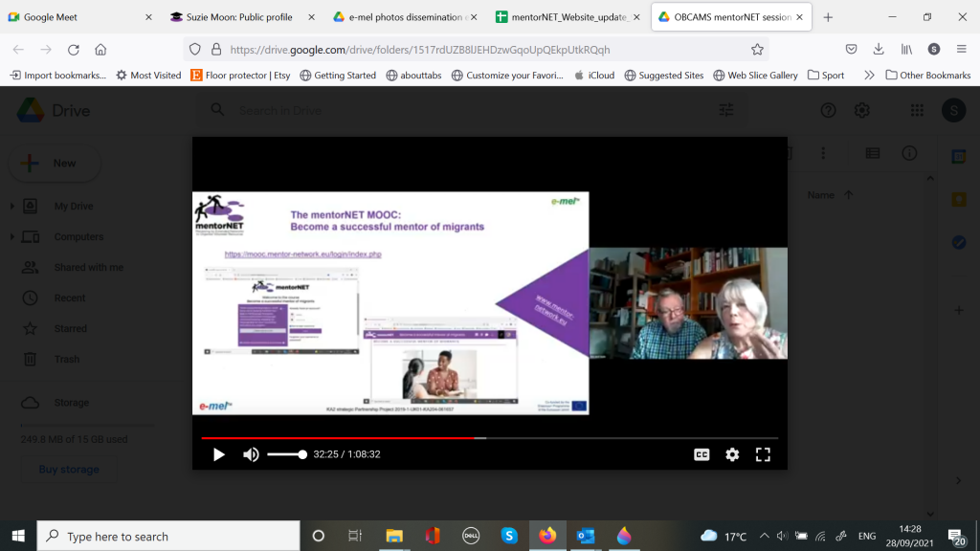
Task: Go to the browser home page
Action: pyautogui.click(x=100, y=50)
